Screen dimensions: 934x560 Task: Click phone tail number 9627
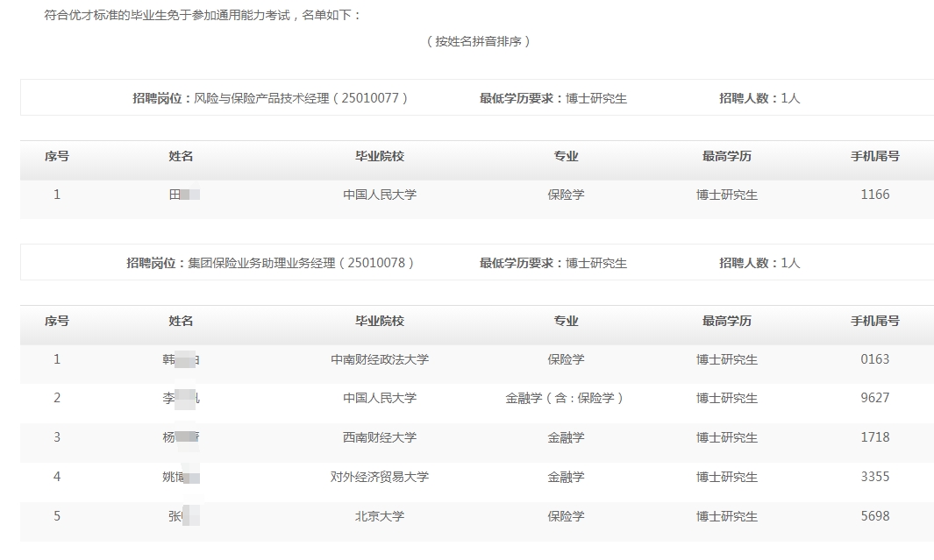click(874, 398)
